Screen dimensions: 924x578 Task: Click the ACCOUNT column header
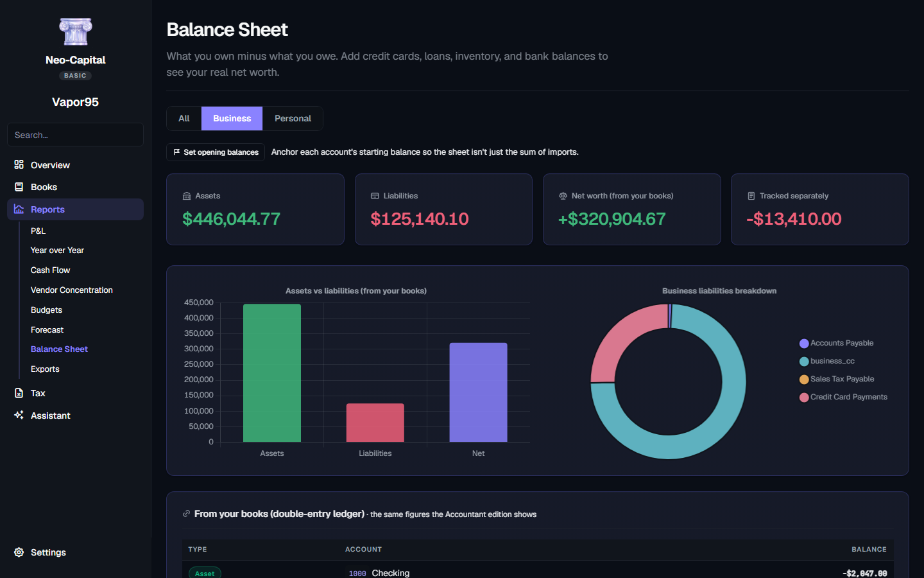[363, 550]
